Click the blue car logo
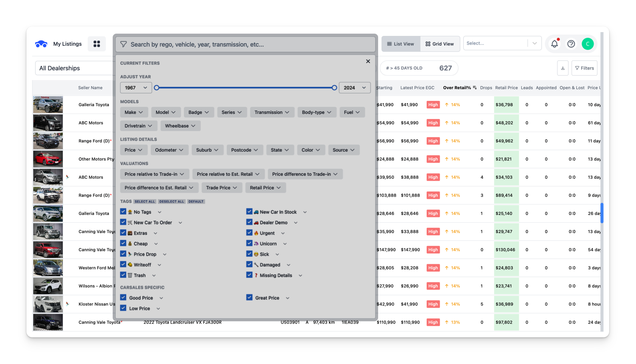636x364 pixels. pyautogui.click(x=41, y=44)
